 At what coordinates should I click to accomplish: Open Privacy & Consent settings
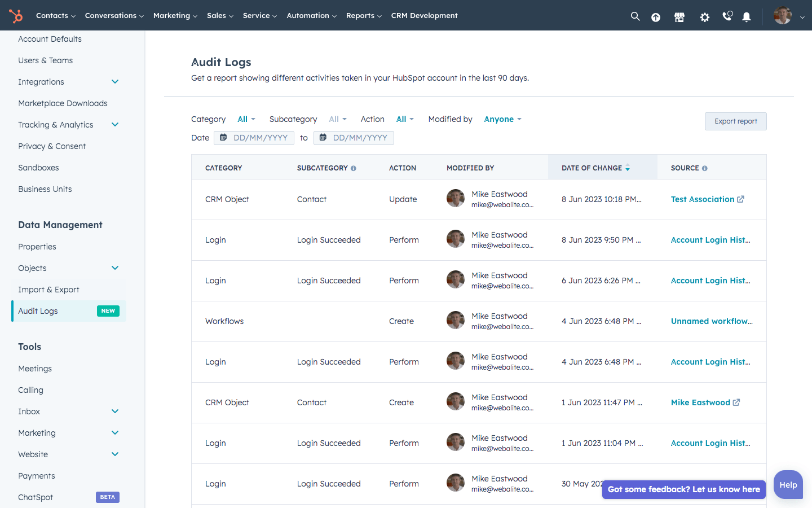(52, 146)
